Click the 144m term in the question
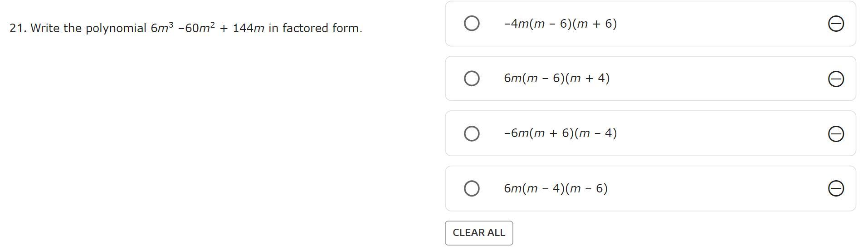 click(x=248, y=29)
